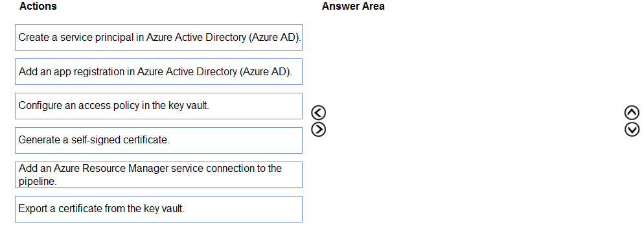Click the move-down arrow icon
Screen dimensions: 644x240
[632, 129]
